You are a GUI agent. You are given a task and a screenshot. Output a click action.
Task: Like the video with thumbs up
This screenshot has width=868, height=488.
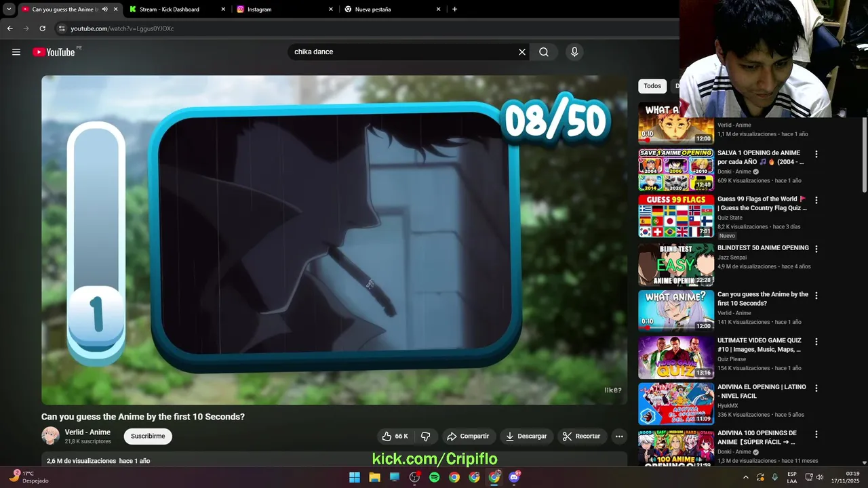395,436
